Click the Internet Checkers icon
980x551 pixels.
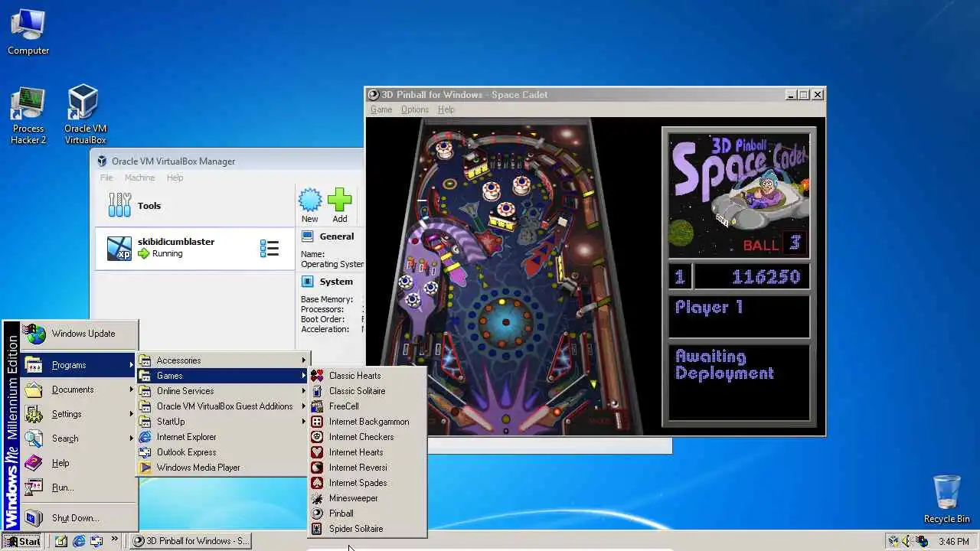317,437
